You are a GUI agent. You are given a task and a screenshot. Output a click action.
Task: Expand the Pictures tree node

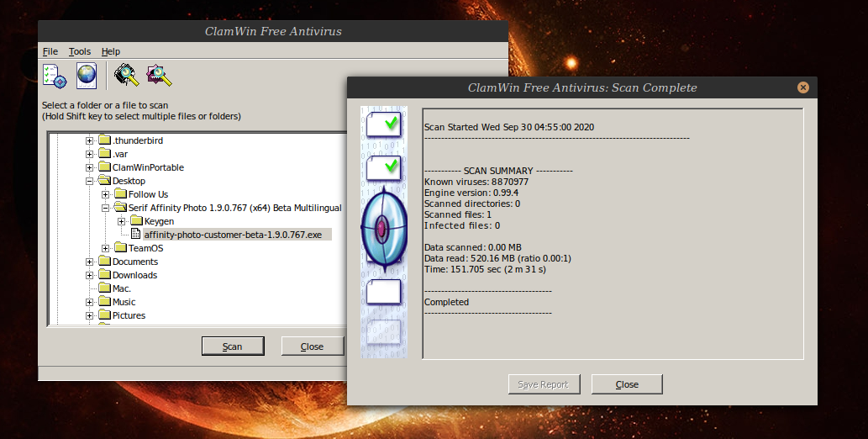coord(89,315)
